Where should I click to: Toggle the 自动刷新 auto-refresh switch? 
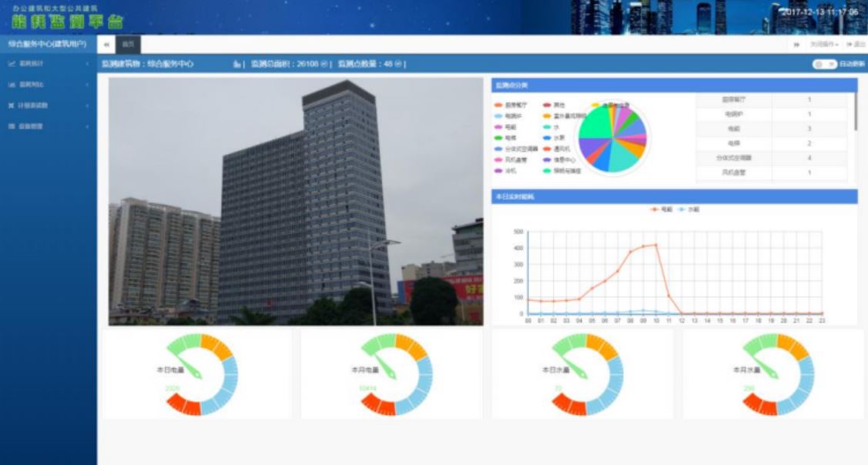coord(823,64)
